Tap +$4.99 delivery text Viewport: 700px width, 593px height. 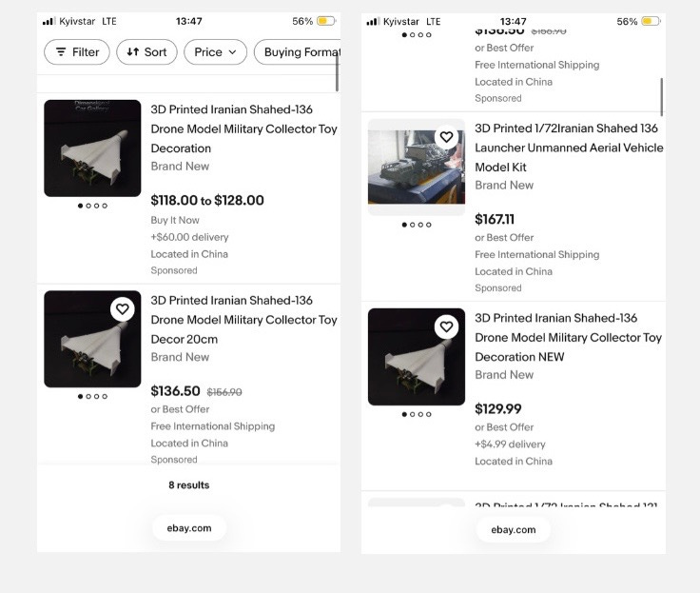[511, 445]
